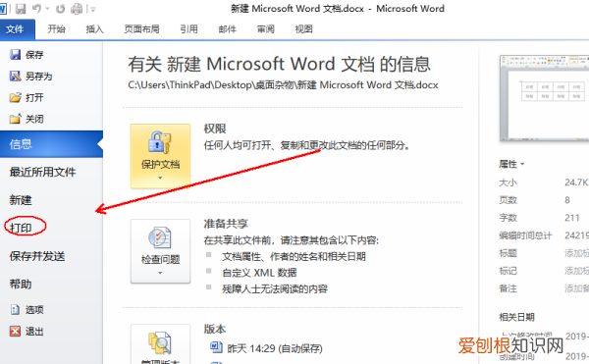Select 新建 in the backstage menu
Screen dimensions: 589x364
(21, 200)
